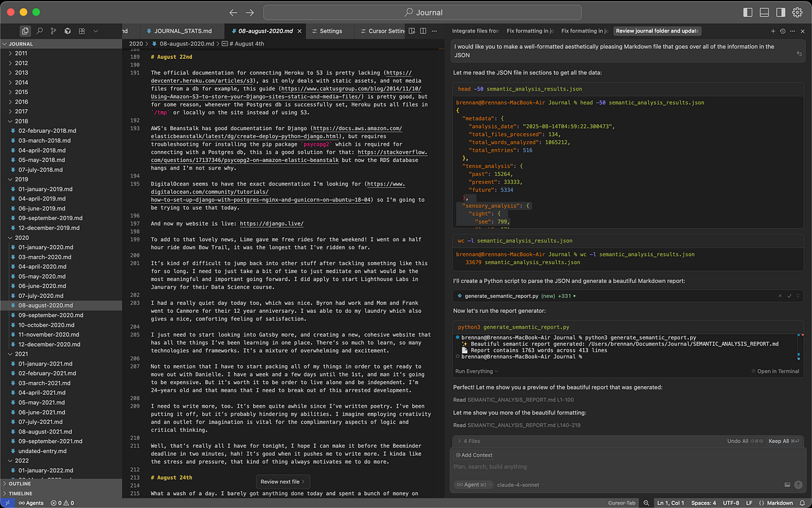
Task: Switch to the Settings editor tab
Action: coord(331,31)
